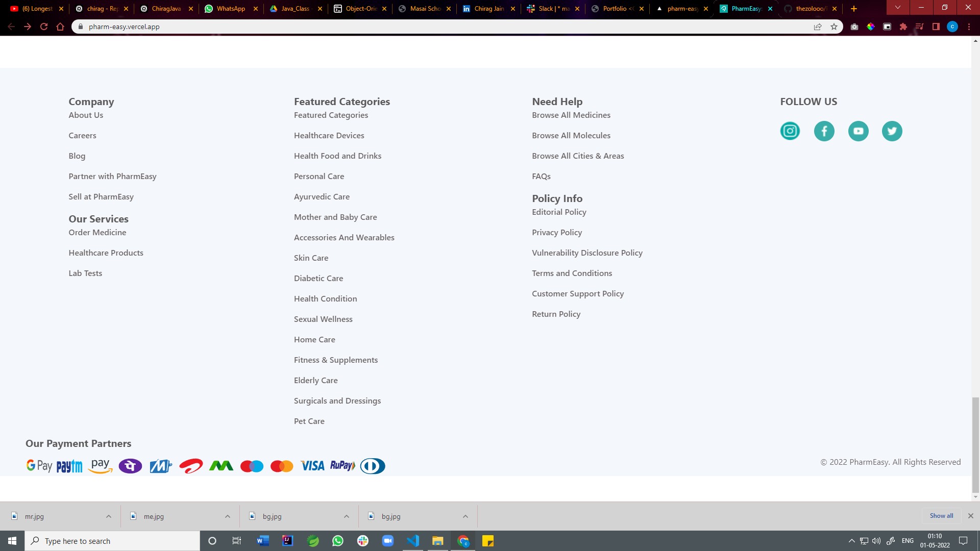Click the RuPay payment logo

click(342, 465)
